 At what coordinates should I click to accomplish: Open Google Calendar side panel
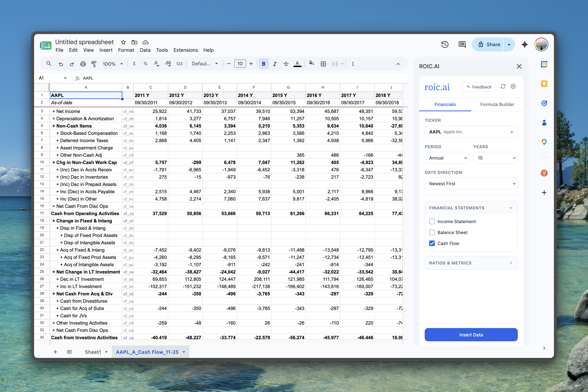[544, 64]
